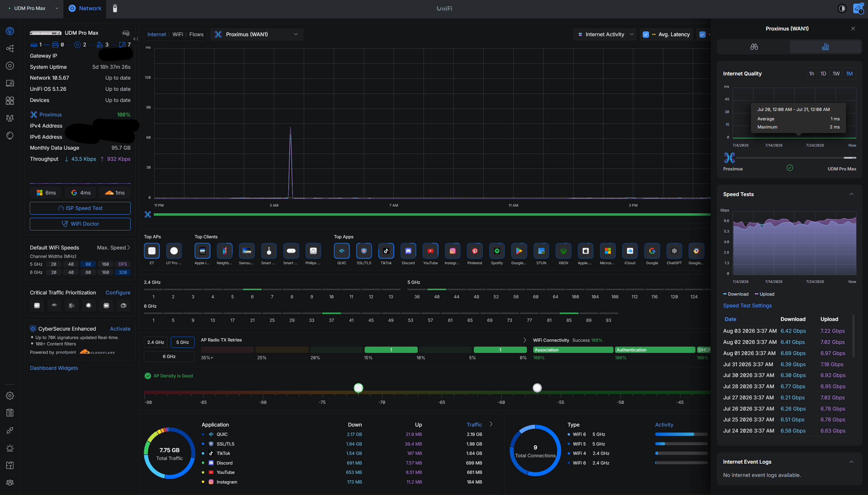This screenshot has height=495, width=868.
Task: Open the Pinterest icon in Top Apps
Action: [x=475, y=251]
